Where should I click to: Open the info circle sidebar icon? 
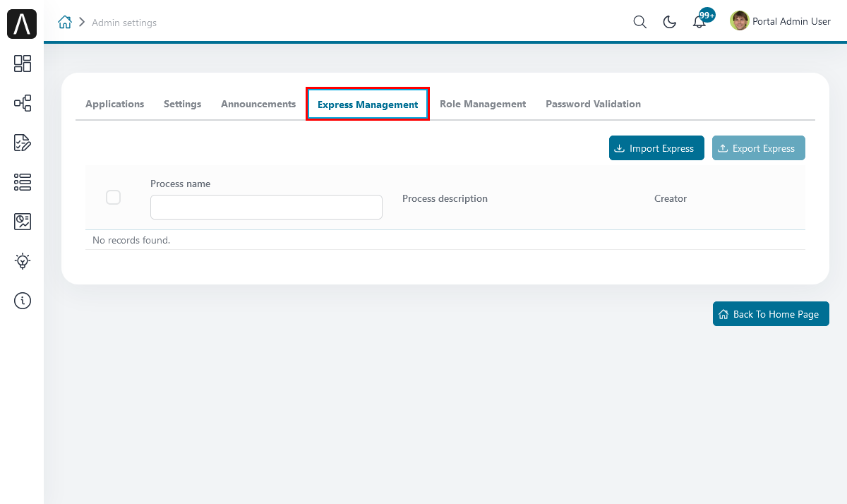23,301
